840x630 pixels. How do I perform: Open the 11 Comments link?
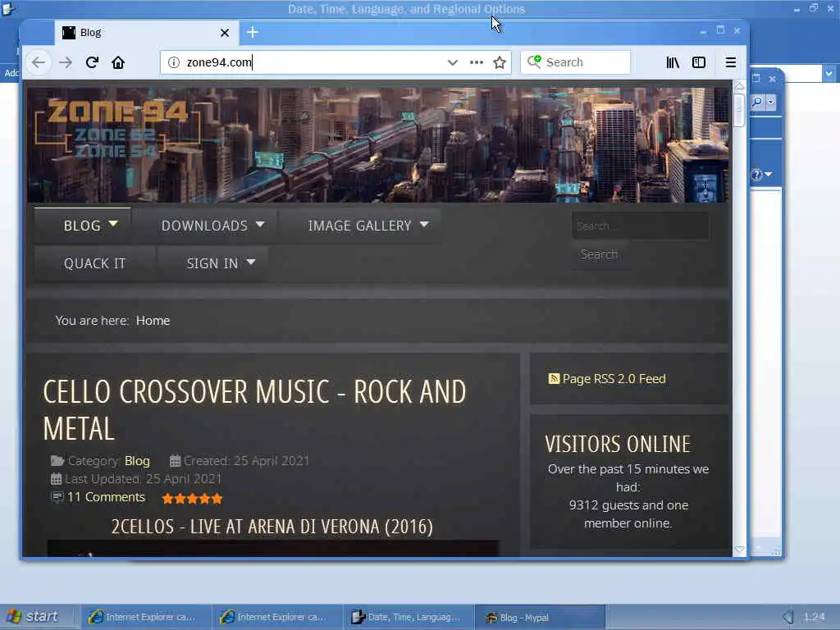pos(106,497)
